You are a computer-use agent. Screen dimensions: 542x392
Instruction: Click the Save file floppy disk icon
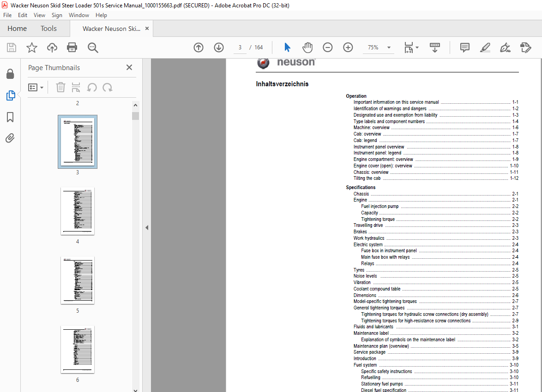(x=12, y=48)
